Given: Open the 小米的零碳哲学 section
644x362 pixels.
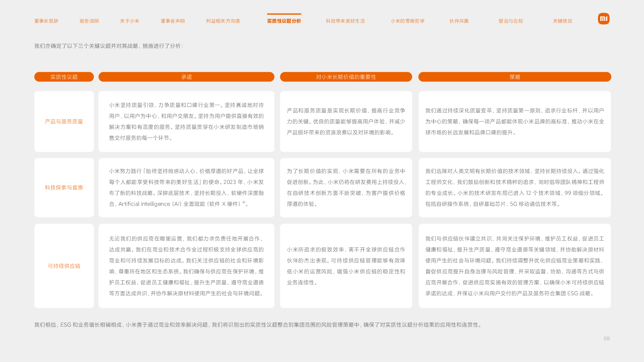Looking at the screenshot, I should (x=408, y=21).
